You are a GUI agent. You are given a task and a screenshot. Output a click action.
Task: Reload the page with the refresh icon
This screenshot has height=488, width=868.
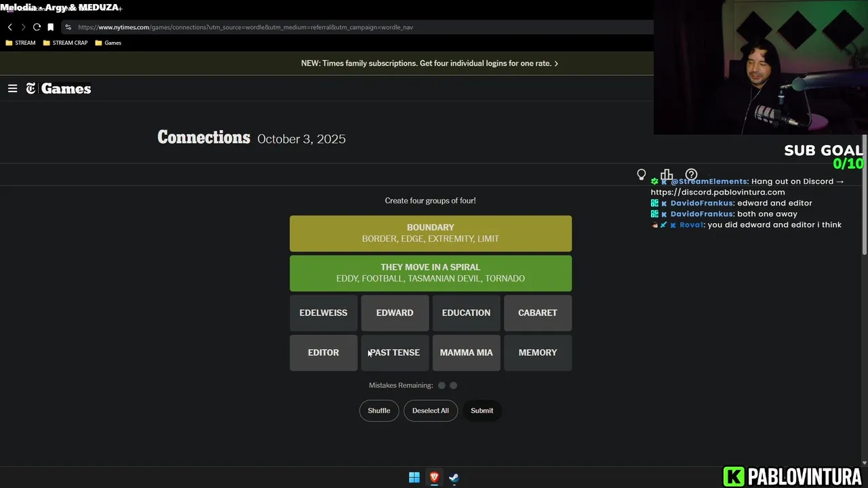[37, 27]
